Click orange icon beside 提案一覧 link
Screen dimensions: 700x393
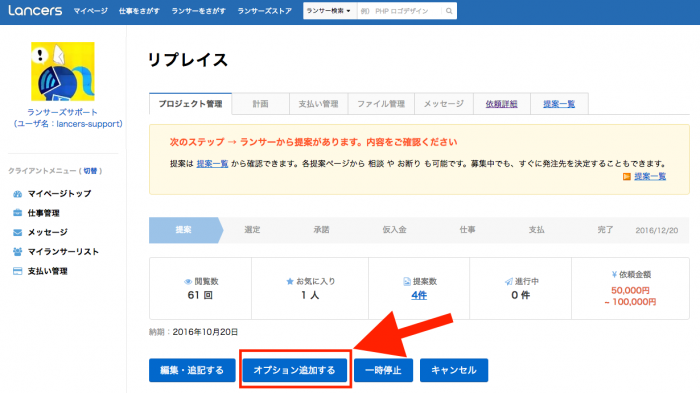pyautogui.click(x=627, y=177)
